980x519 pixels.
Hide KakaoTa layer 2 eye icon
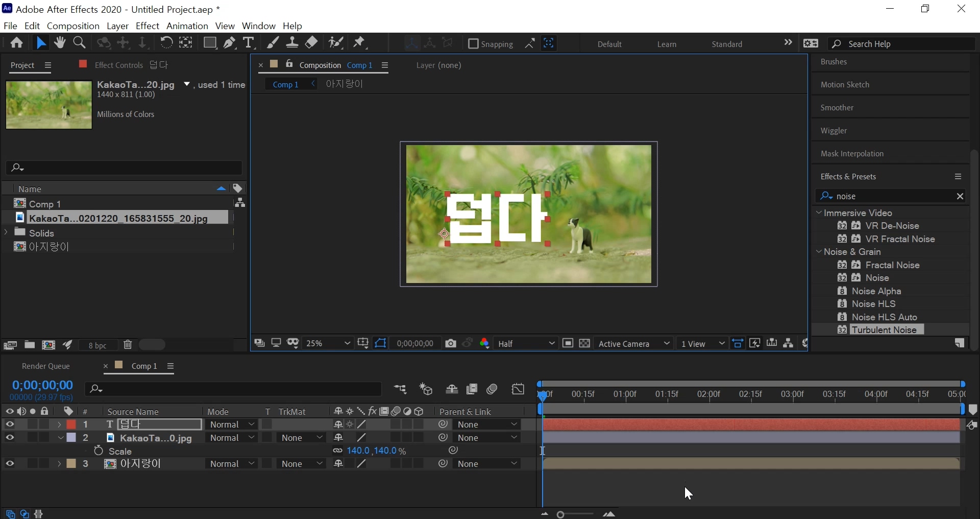(10, 438)
